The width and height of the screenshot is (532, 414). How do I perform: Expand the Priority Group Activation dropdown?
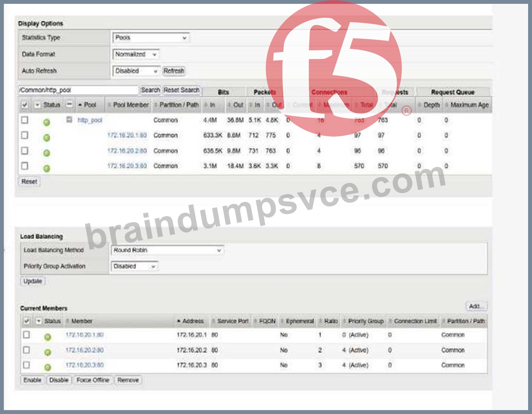coord(135,266)
